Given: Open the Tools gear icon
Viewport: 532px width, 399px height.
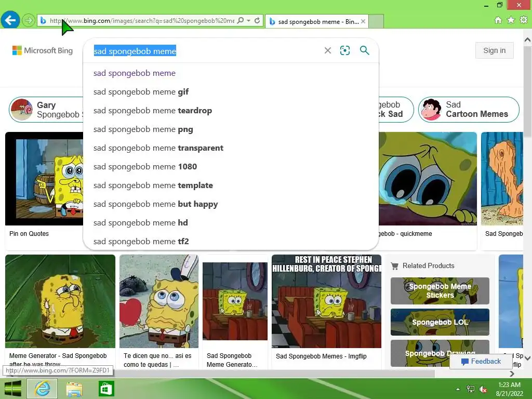Looking at the screenshot, I should [x=524, y=20].
